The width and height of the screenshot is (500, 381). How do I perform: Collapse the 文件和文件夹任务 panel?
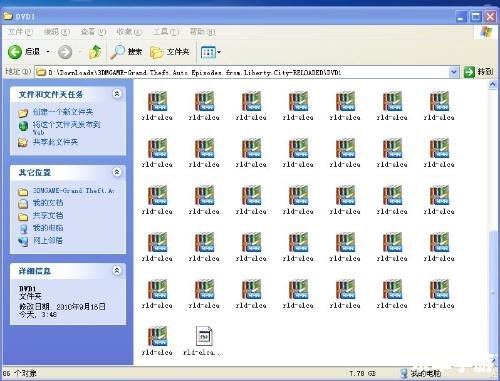117,94
